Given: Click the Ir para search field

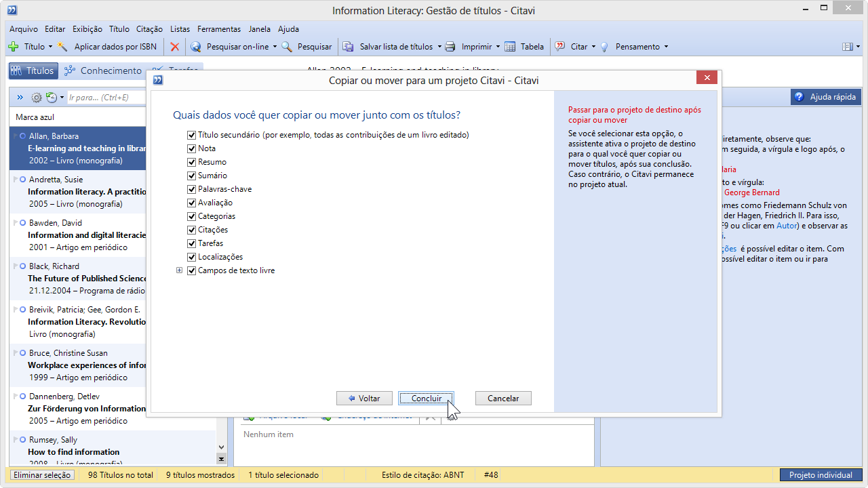Looking at the screenshot, I should point(105,98).
